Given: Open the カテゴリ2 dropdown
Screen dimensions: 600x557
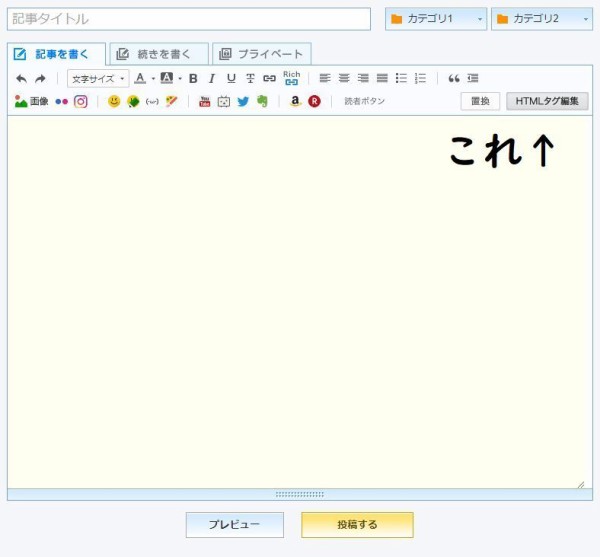Looking at the screenshot, I should click(x=542, y=19).
